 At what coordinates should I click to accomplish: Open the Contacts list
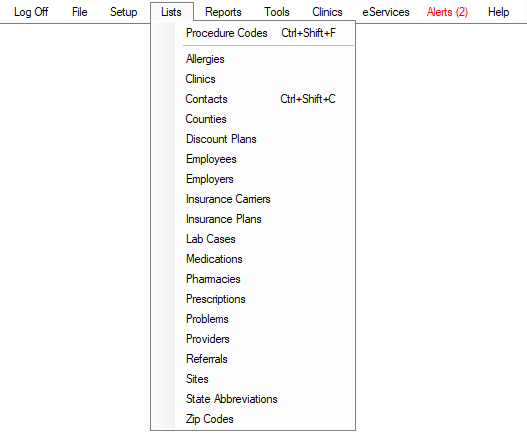tap(253, 99)
